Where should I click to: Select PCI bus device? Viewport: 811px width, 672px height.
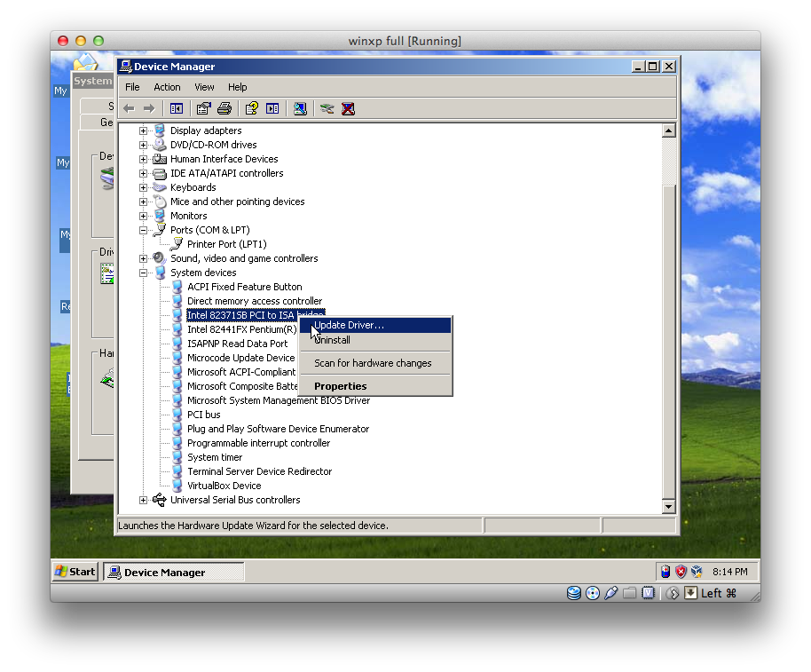tap(204, 415)
